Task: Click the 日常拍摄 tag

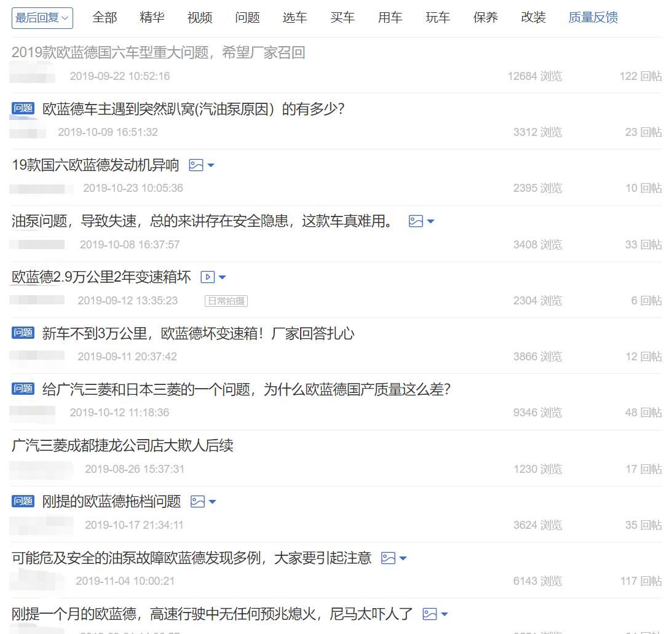Action: [226, 301]
